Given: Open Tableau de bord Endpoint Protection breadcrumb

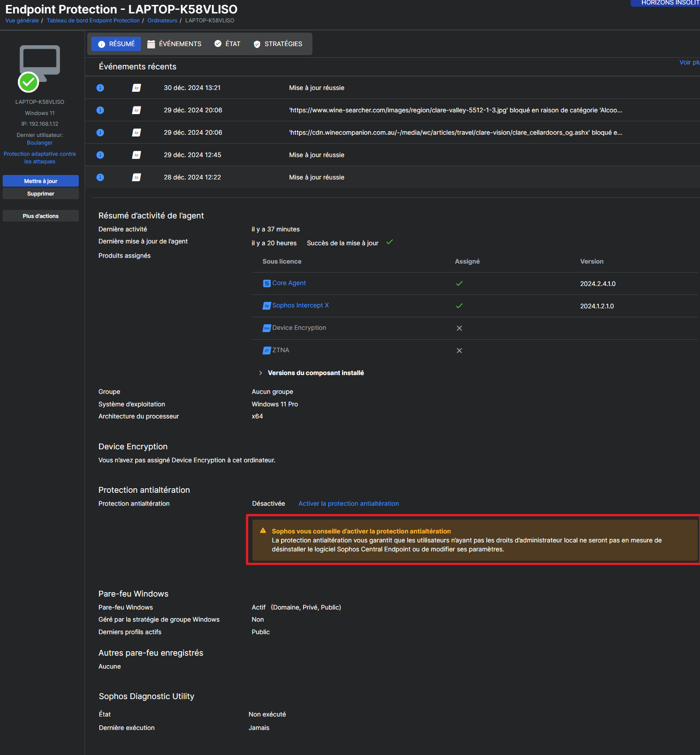Looking at the screenshot, I should point(93,21).
